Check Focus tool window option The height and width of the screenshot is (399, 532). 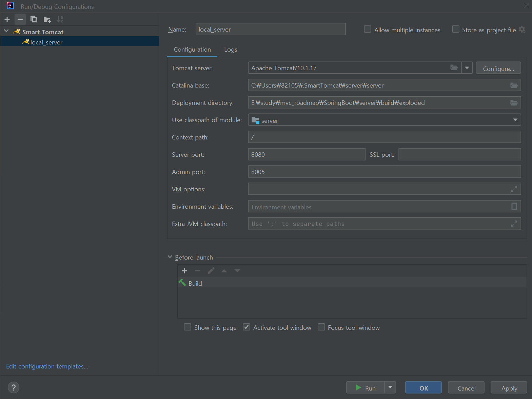click(x=321, y=327)
